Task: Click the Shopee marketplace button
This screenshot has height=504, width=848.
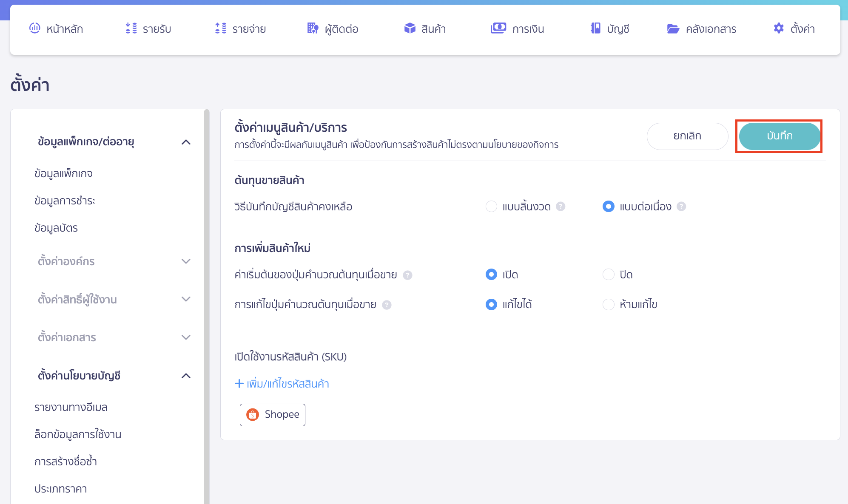Action: [272, 414]
